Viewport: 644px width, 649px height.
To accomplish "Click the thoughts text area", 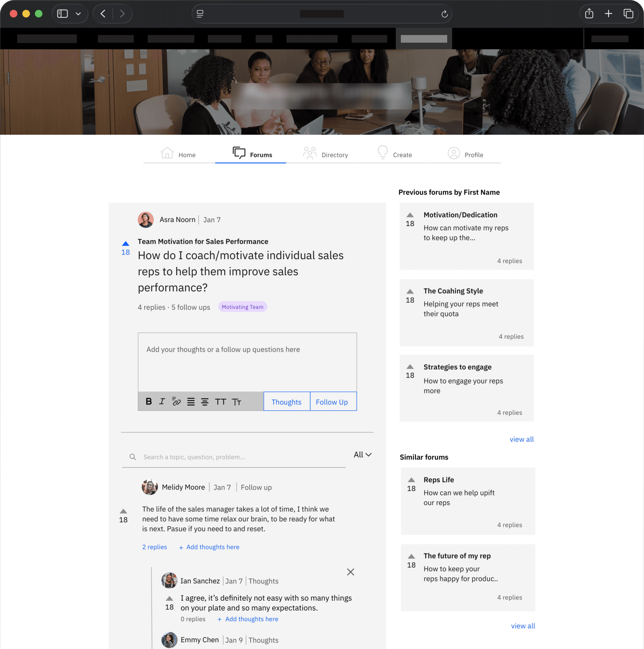I will [247, 362].
